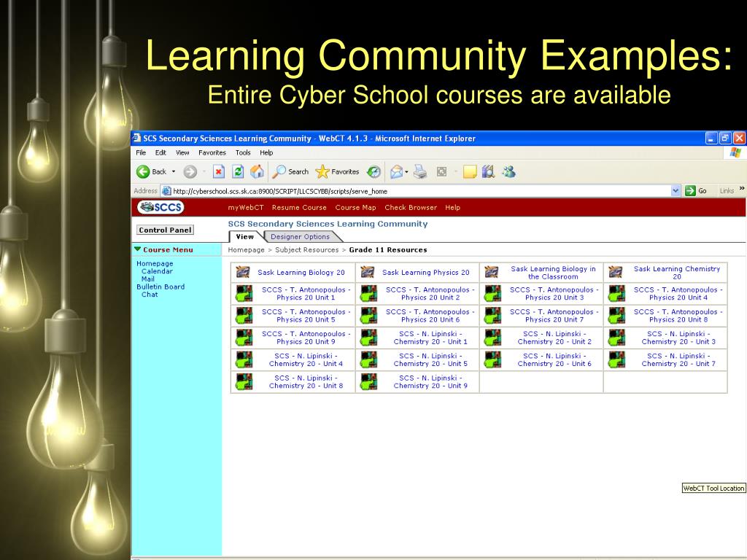Image resolution: width=747 pixels, height=560 pixels.
Task: Click the SCCS logo in red banner
Action: coord(160,207)
